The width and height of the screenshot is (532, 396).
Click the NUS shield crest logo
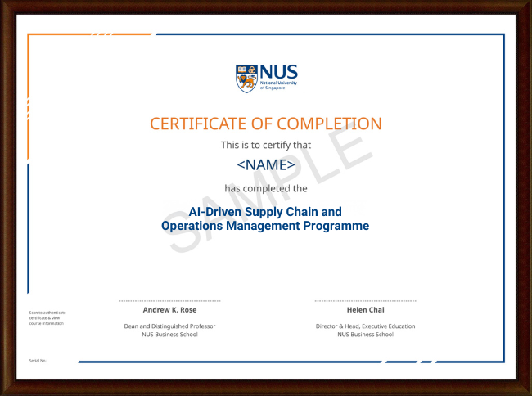click(246, 79)
